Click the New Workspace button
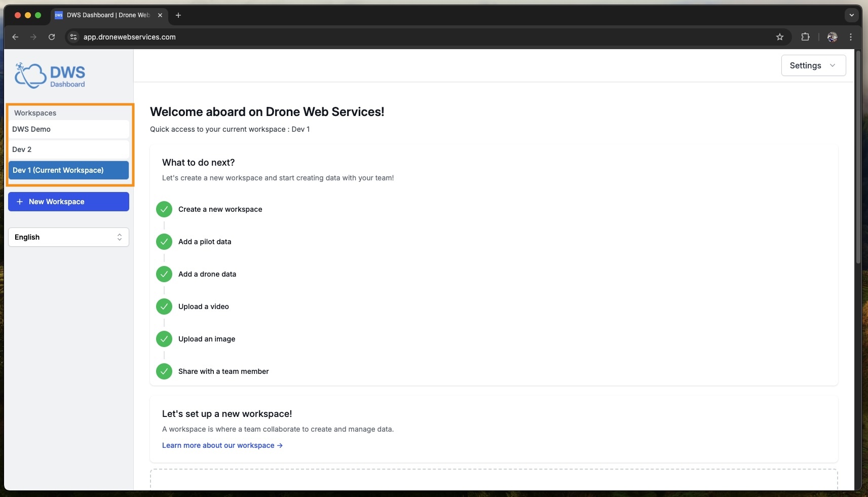The image size is (868, 497). 68,202
